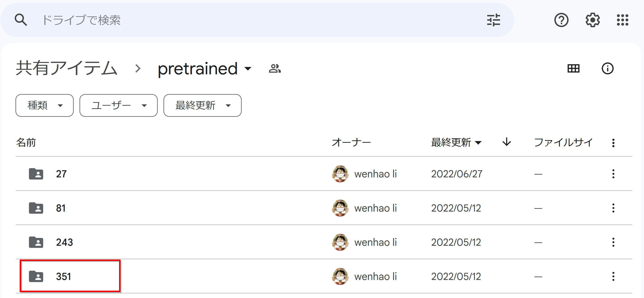Screen dimensions: 644x298
Task: Click owner avatar in row 81
Action: click(x=340, y=208)
